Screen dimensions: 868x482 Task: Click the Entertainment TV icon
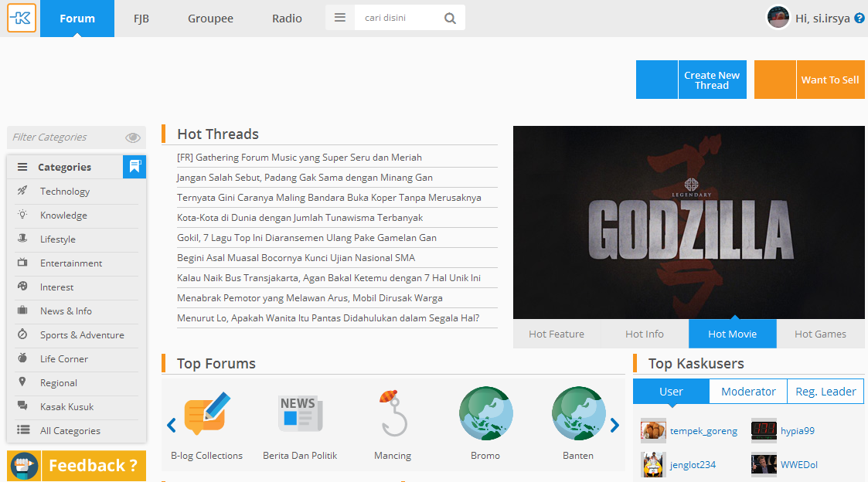click(x=22, y=263)
